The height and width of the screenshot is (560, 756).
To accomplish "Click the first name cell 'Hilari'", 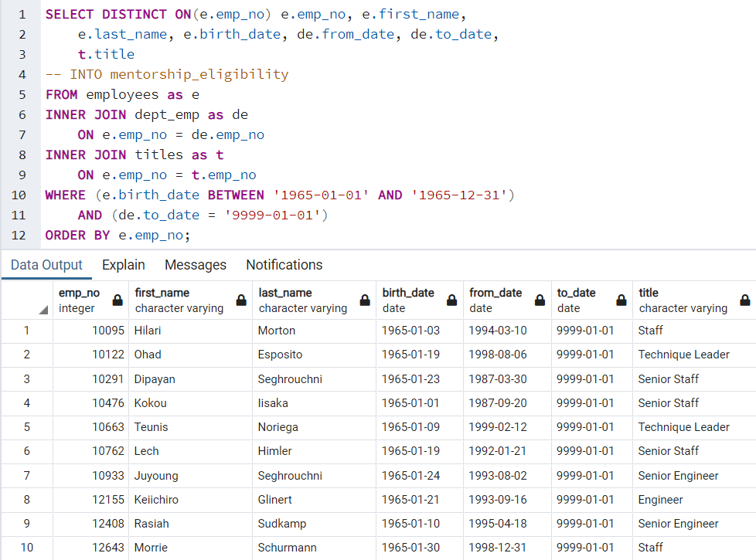I will tap(190, 331).
